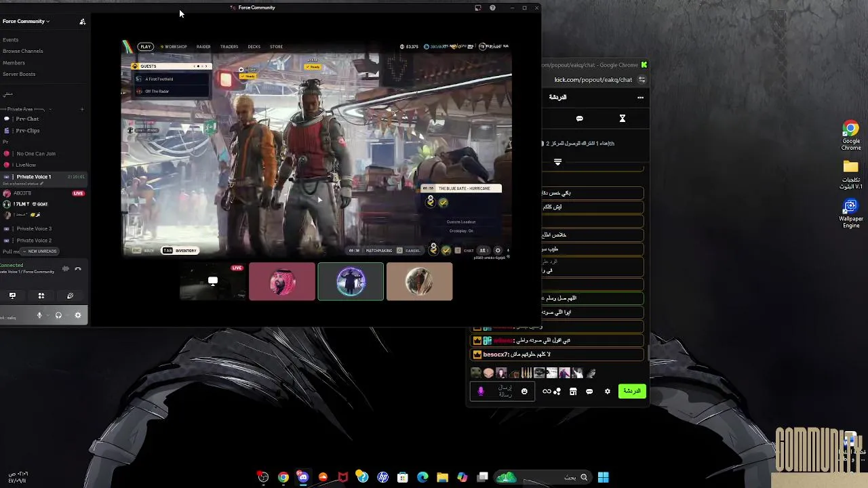Toggle noise suppression in the voice panel
Viewport: 868px width, 488px height.
coord(66,269)
